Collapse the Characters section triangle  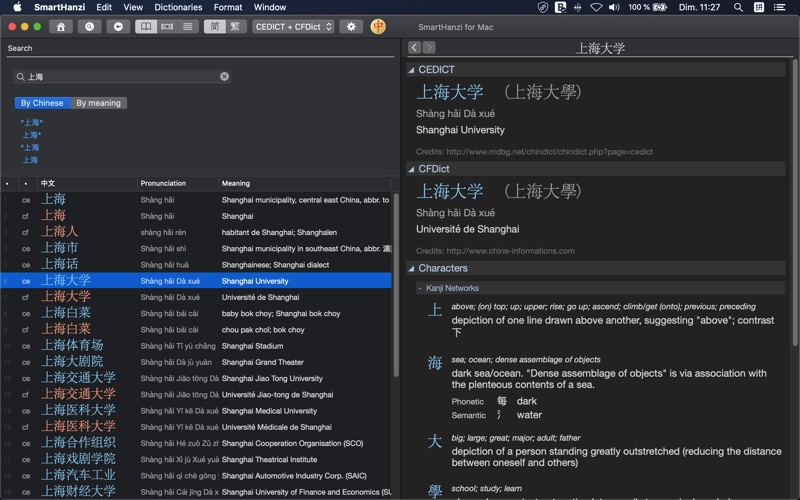411,268
